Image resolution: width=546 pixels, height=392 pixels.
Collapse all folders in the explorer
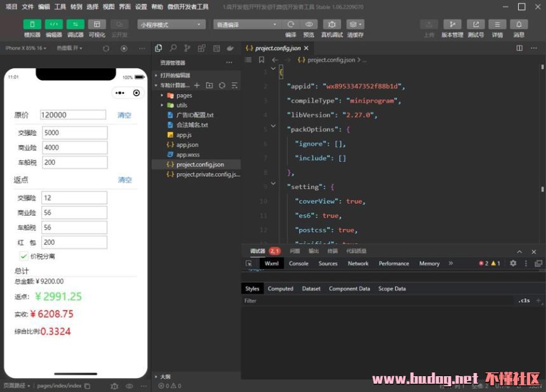pyautogui.click(x=234, y=86)
